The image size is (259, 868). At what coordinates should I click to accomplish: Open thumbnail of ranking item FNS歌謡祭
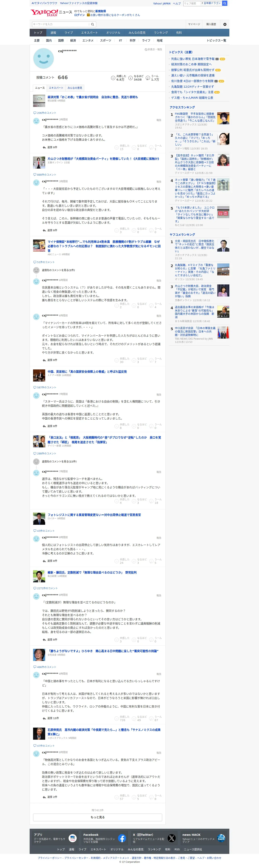tap(223, 118)
